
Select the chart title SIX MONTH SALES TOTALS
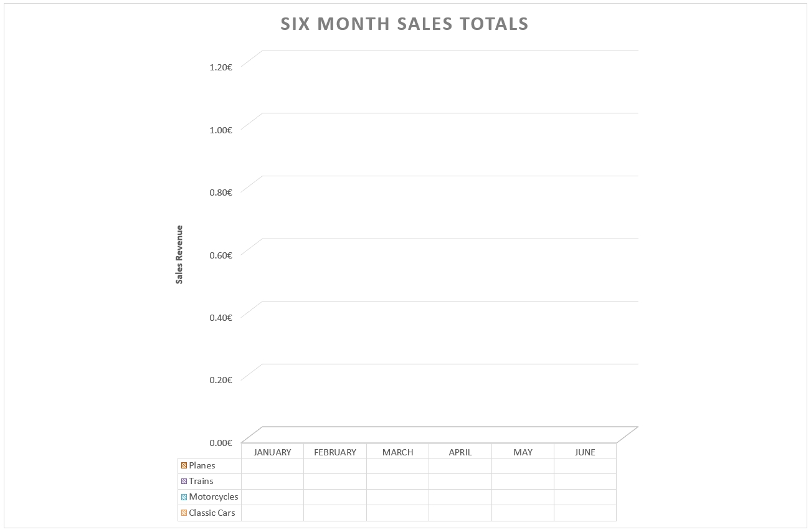[x=404, y=24]
